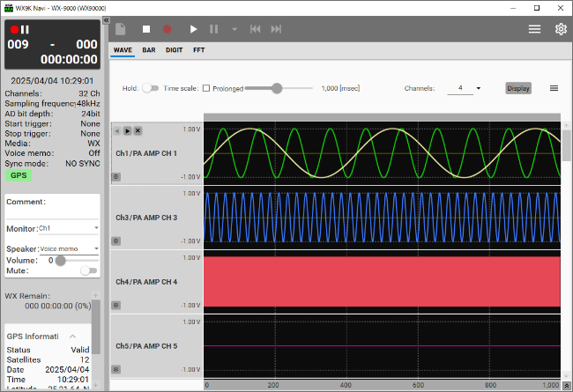Open the hamburger menu in top toolbar
The height and width of the screenshot is (392, 573).
tap(534, 29)
